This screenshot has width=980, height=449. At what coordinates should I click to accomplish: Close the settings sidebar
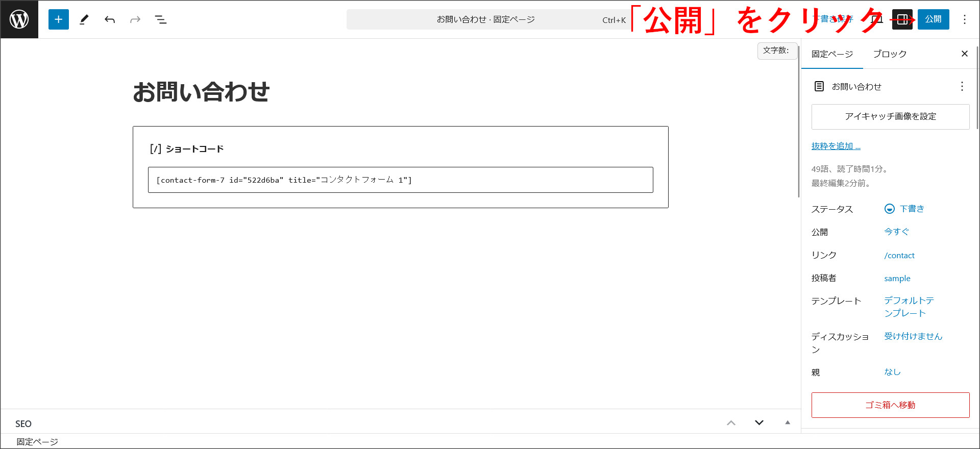coord(964,54)
